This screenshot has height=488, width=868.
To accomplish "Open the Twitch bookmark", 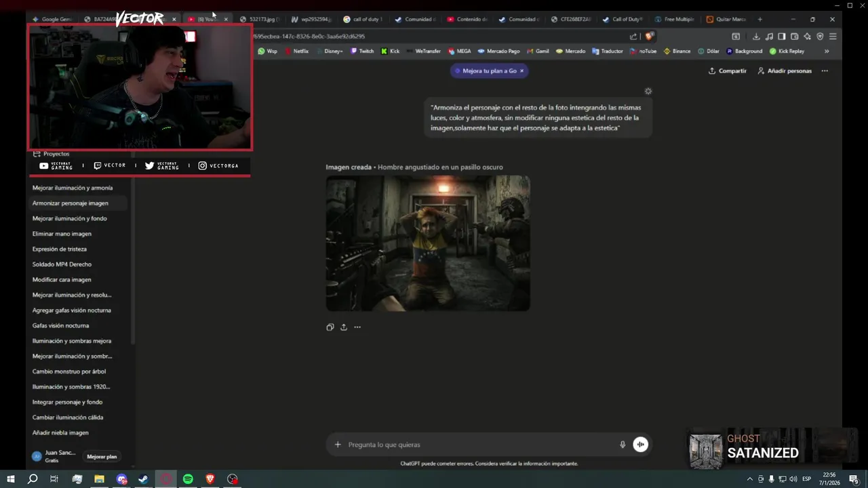I will [x=362, y=51].
